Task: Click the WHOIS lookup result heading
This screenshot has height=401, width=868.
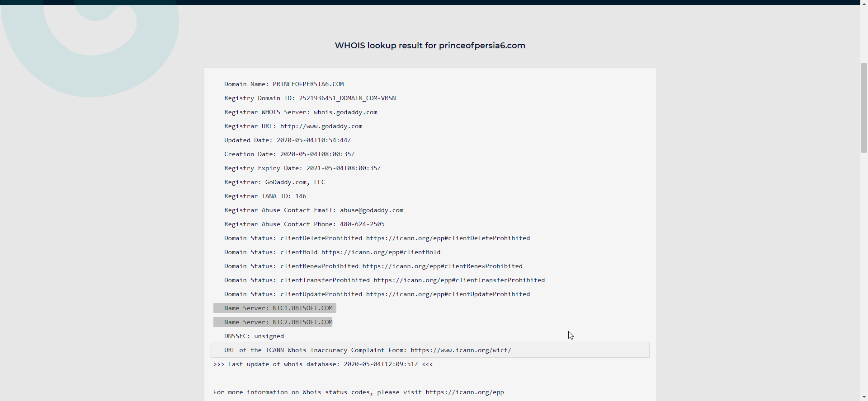Action: [429, 46]
